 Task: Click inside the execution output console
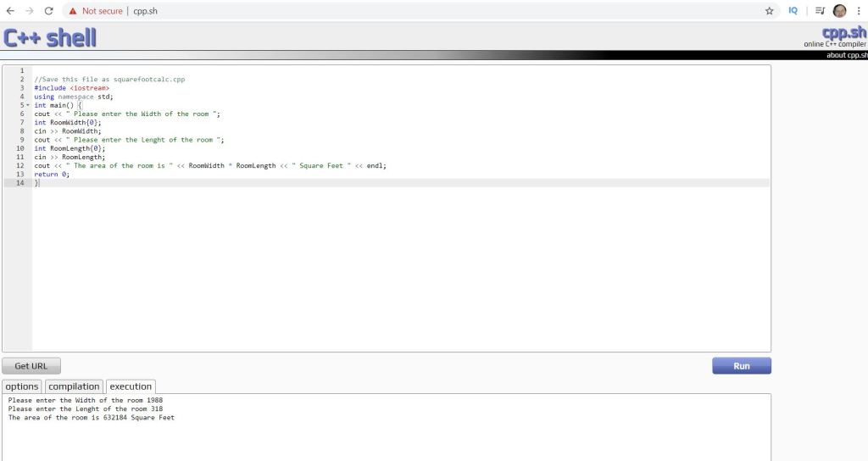pyautogui.click(x=387, y=436)
